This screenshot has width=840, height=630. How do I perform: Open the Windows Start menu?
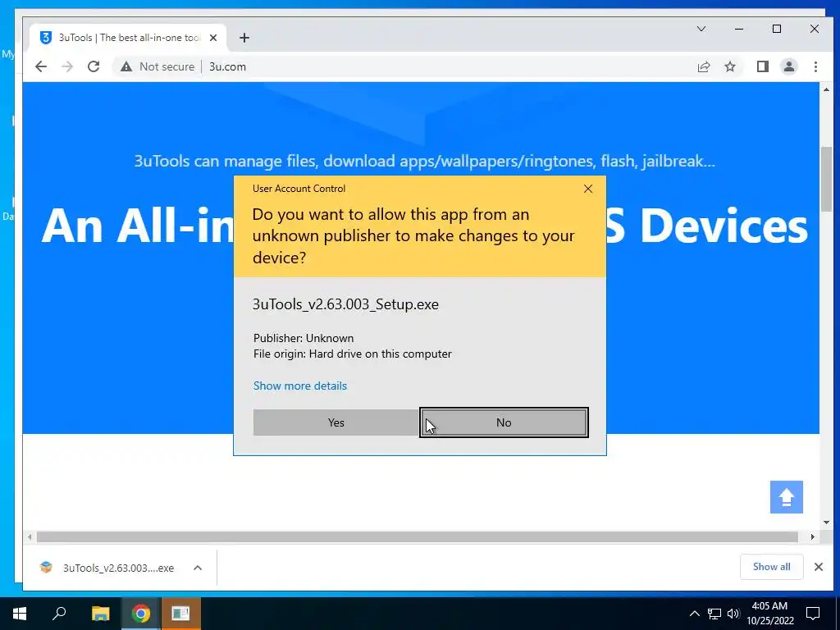20,614
